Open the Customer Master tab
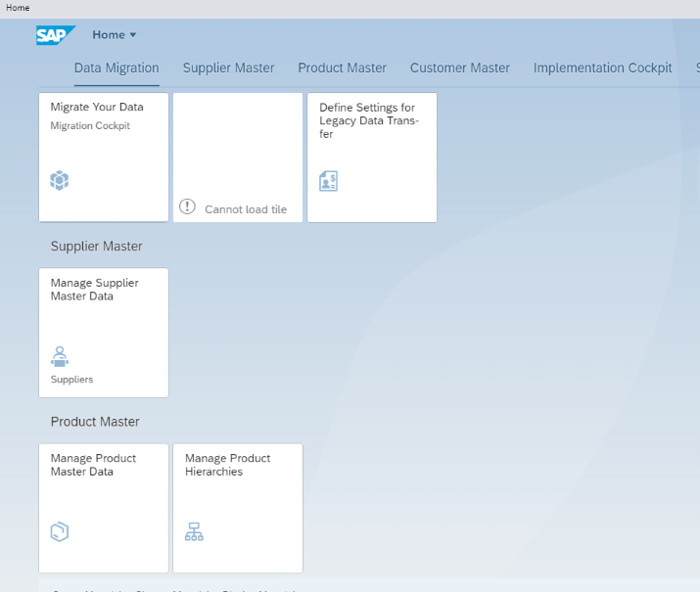 pos(459,68)
